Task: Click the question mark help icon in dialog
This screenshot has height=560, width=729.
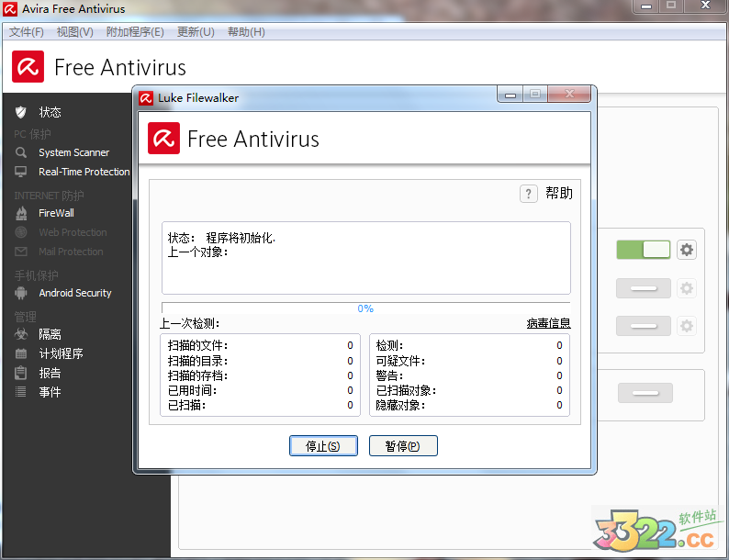Action: pyautogui.click(x=529, y=194)
